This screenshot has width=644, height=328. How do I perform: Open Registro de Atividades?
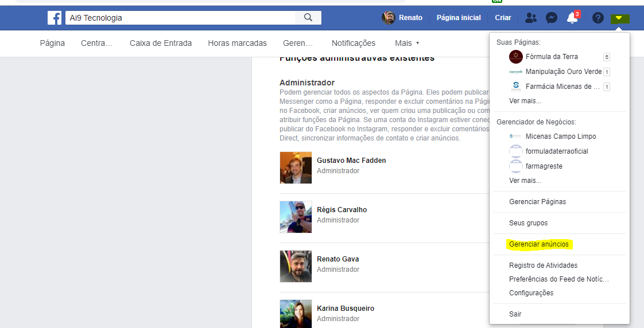(x=543, y=265)
